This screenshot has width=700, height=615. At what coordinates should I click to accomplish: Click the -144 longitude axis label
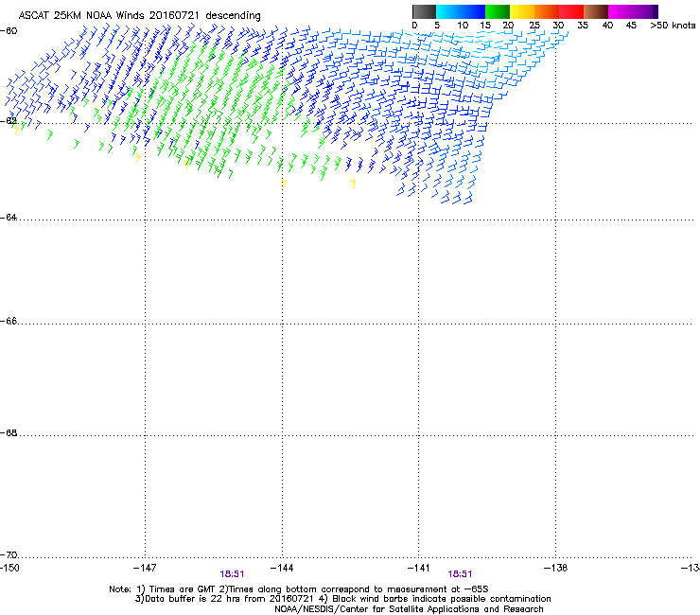pyautogui.click(x=282, y=568)
